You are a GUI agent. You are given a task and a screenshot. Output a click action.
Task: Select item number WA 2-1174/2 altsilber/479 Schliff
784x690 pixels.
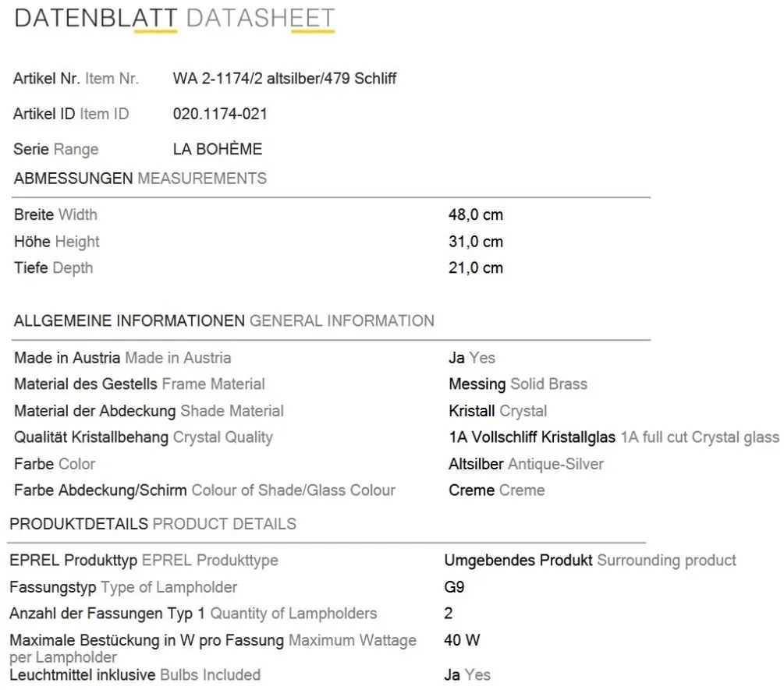tap(285, 79)
